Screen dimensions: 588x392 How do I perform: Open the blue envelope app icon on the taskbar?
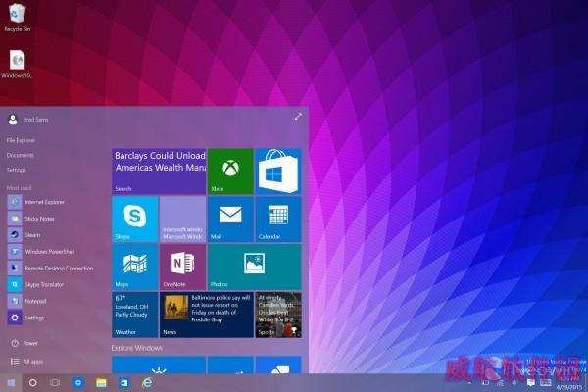tap(124, 383)
